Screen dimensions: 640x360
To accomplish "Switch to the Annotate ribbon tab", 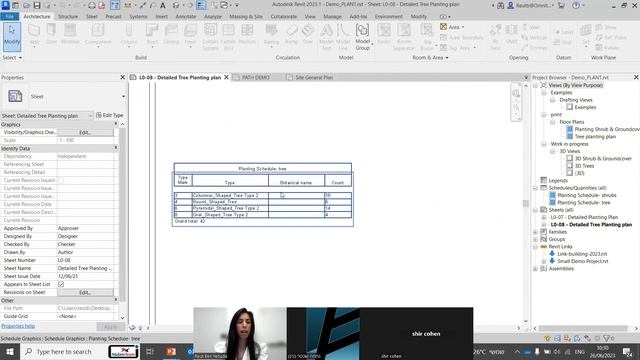I will (x=186, y=16).
